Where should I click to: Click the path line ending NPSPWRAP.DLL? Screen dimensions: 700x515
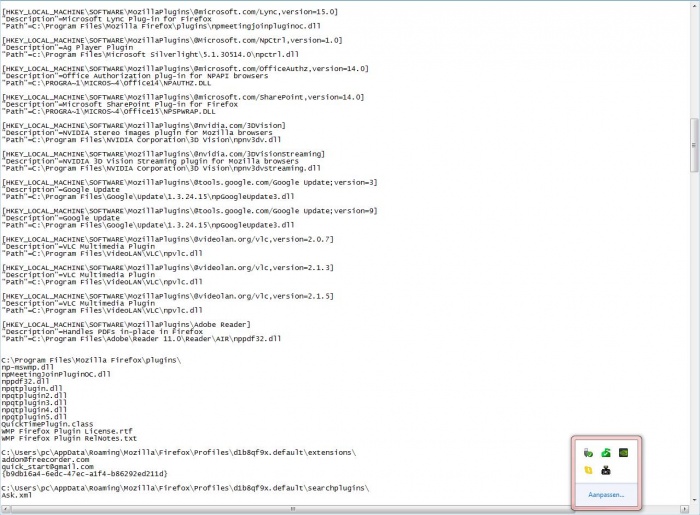[x=108, y=112]
